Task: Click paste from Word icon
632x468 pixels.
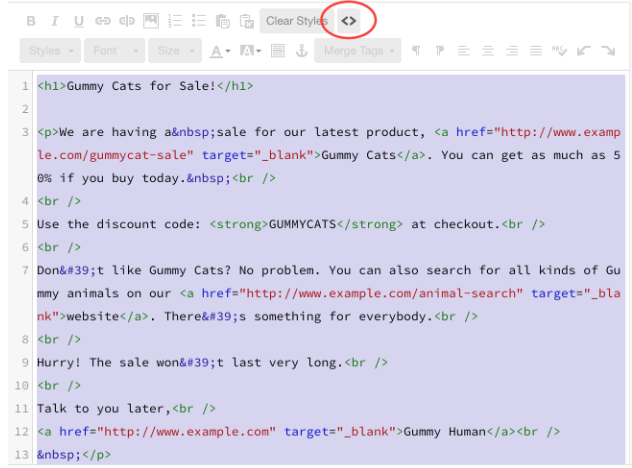Action: point(247,21)
